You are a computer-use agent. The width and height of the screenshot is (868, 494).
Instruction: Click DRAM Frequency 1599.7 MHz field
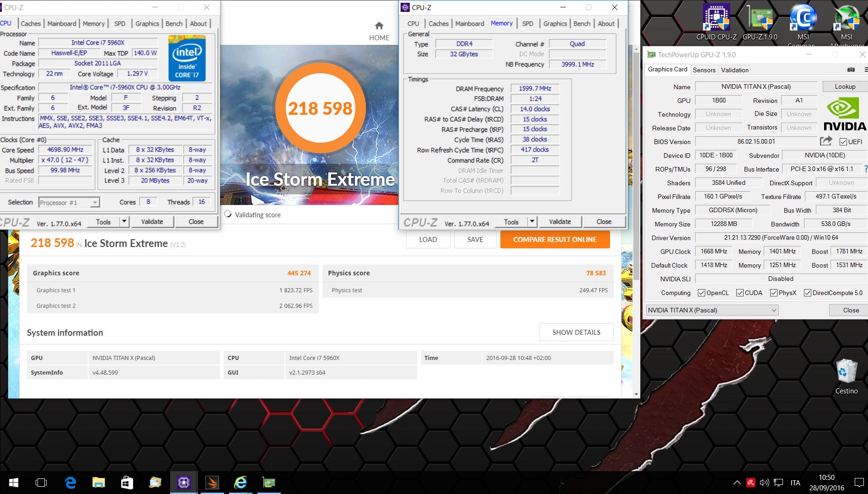point(535,89)
